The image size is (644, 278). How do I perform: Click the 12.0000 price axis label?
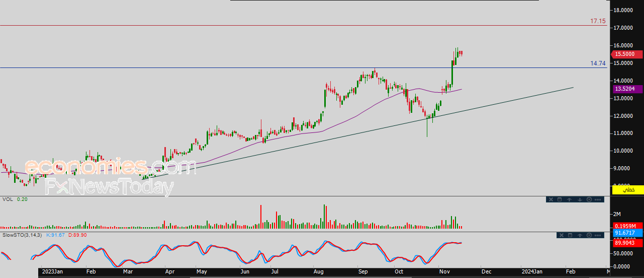coord(623,116)
